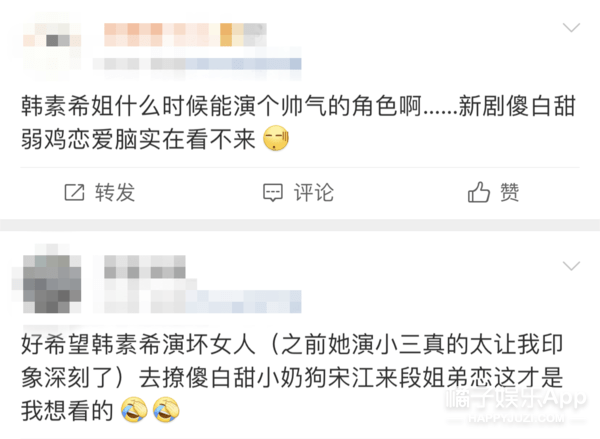Click the first post's blurred timestamp line
Viewport: 600px width, 439px height.
point(197,64)
